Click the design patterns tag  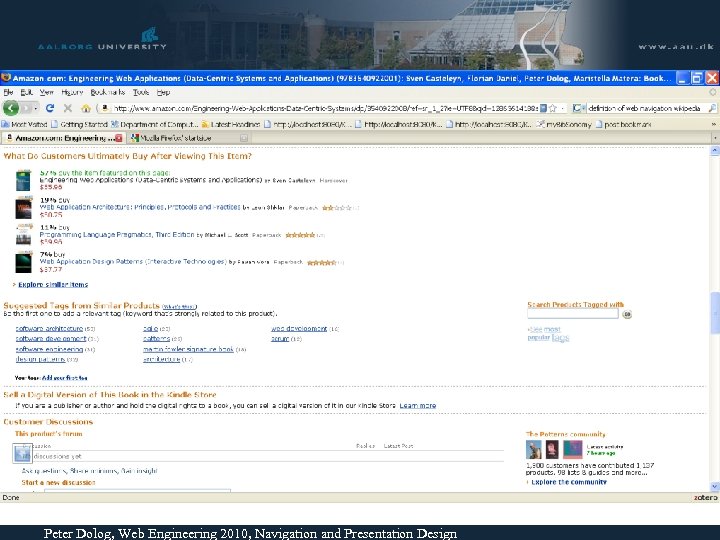[40, 359]
